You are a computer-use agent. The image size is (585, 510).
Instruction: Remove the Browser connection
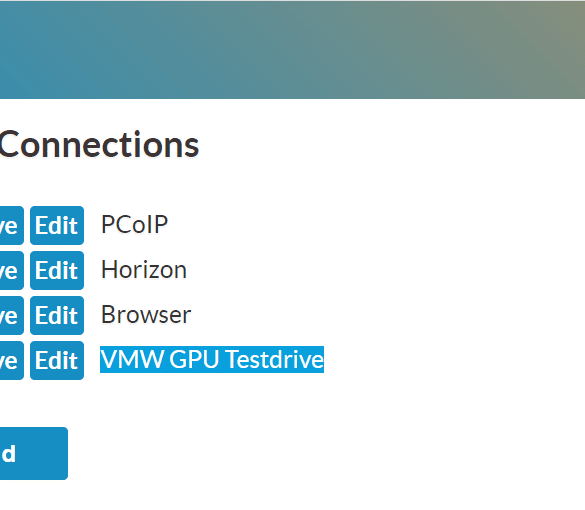[12, 315]
